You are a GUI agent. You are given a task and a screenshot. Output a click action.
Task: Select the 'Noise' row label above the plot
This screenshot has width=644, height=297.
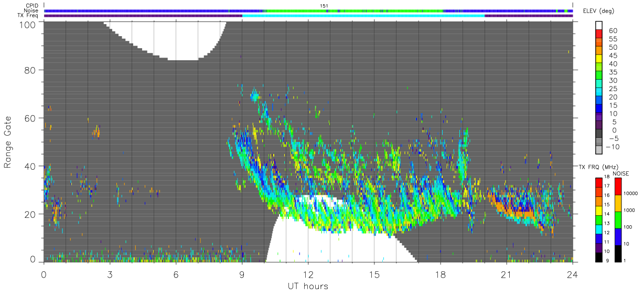[31, 10]
